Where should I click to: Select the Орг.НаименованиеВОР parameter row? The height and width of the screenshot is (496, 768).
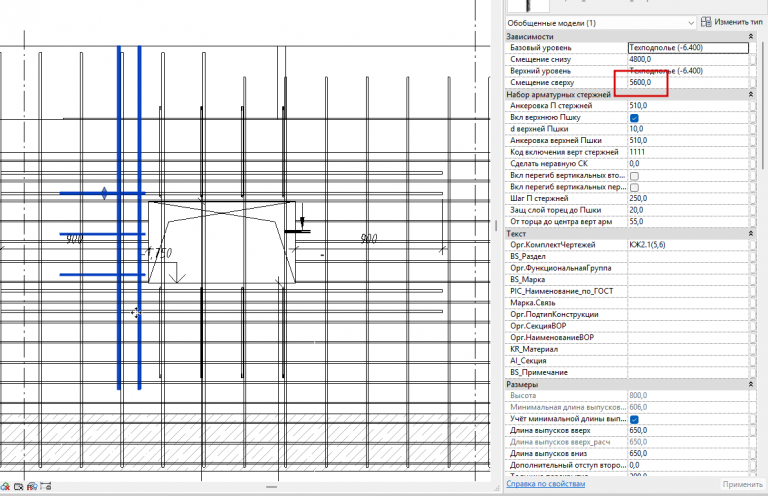click(631, 338)
